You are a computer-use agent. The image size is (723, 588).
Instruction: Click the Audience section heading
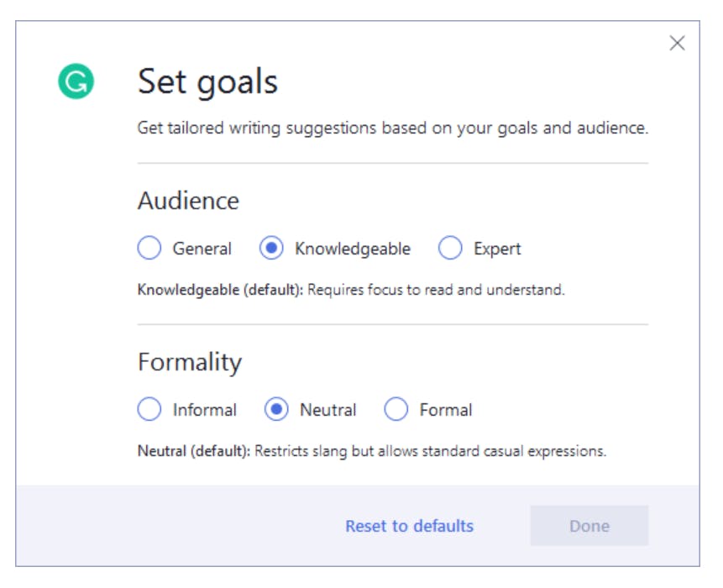pyautogui.click(x=188, y=201)
